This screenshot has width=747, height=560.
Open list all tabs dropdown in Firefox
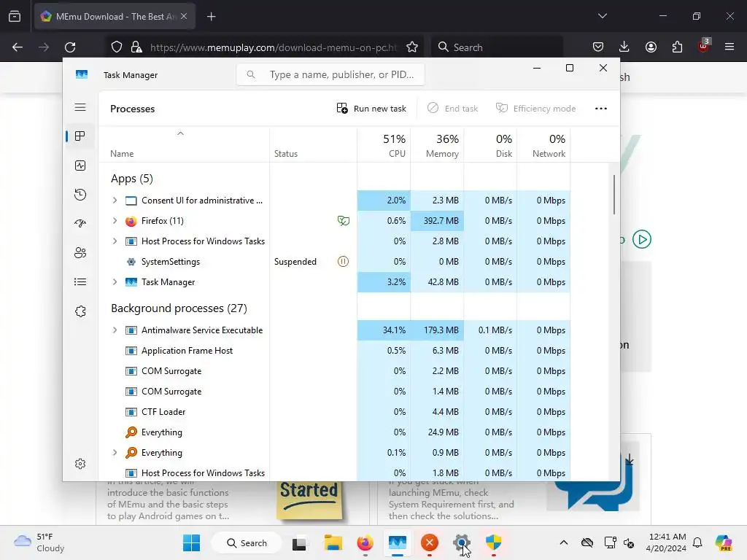pyautogui.click(x=602, y=16)
